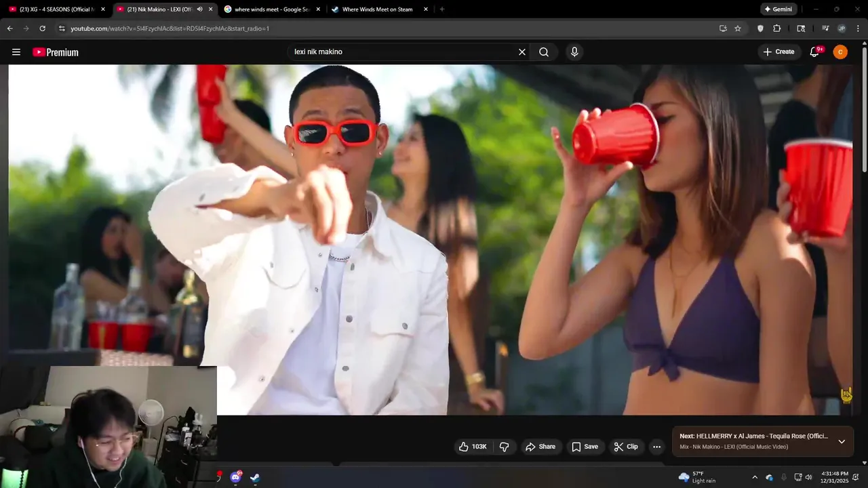Show hidden system tray icons
The width and height of the screenshot is (868, 488).
[755, 477]
